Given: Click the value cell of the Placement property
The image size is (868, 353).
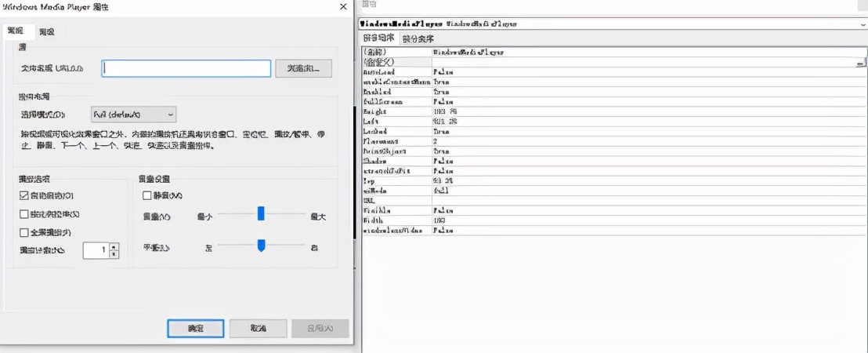Looking at the screenshot, I should (649, 140).
